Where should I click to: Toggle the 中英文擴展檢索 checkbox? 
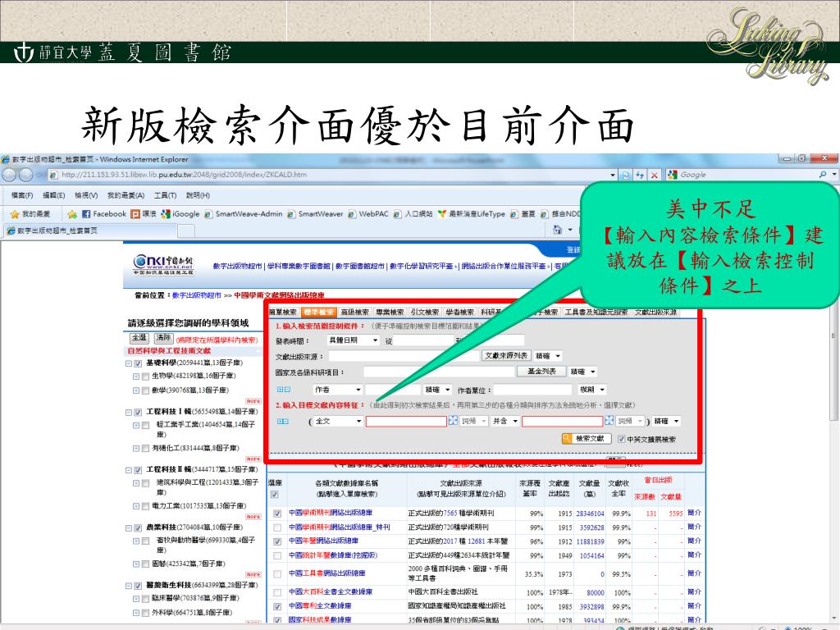tap(622, 440)
